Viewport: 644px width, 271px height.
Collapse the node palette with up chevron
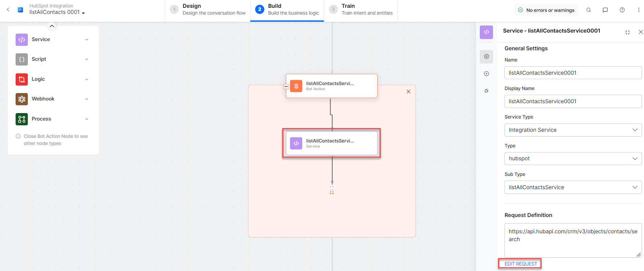pyautogui.click(x=52, y=26)
